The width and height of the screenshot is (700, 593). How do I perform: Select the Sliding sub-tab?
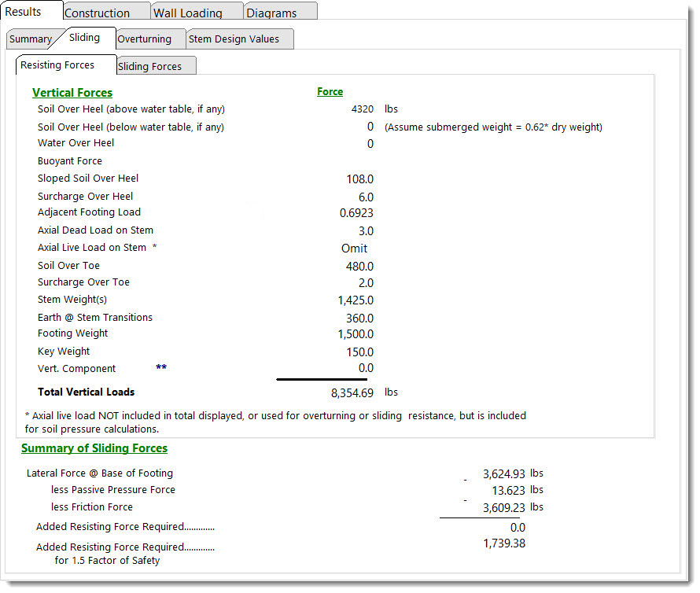click(84, 38)
